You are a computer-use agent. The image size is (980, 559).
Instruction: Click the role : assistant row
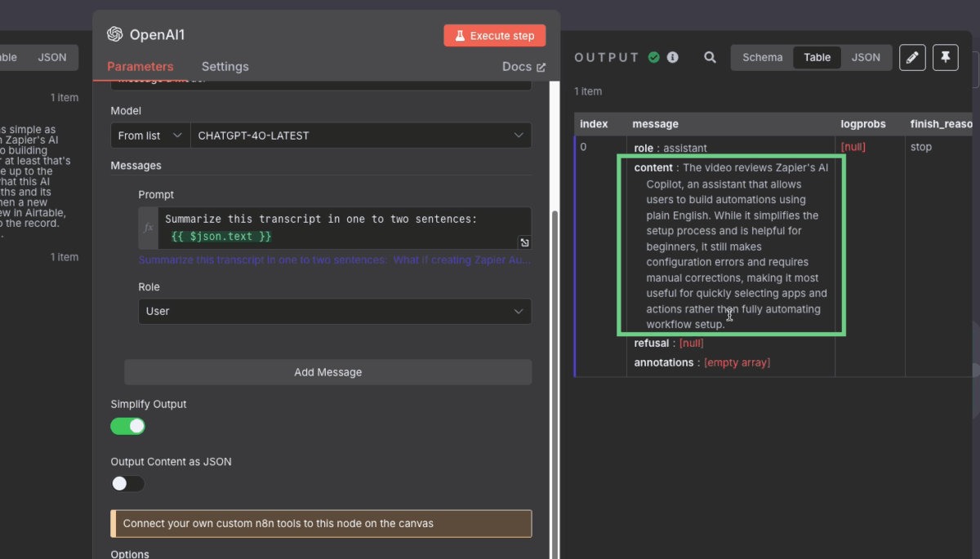(x=670, y=149)
